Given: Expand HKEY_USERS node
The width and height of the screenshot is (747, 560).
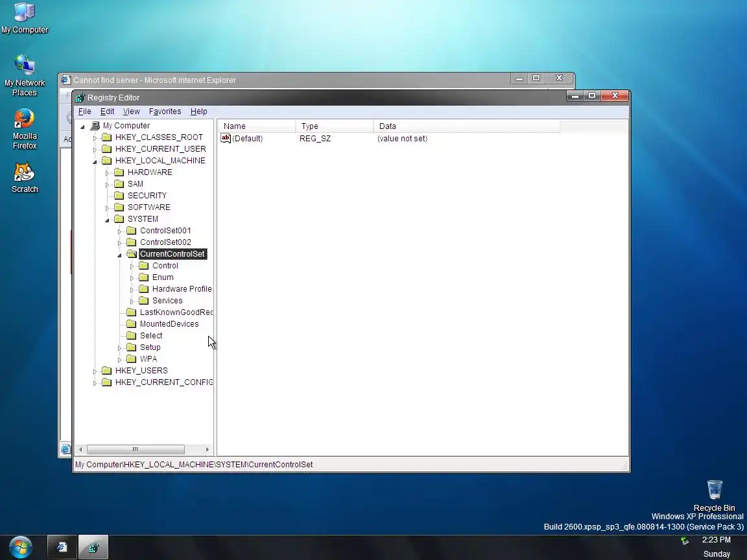Looking at the screenshot, I should pyautogui.click(x=95, y=371).
